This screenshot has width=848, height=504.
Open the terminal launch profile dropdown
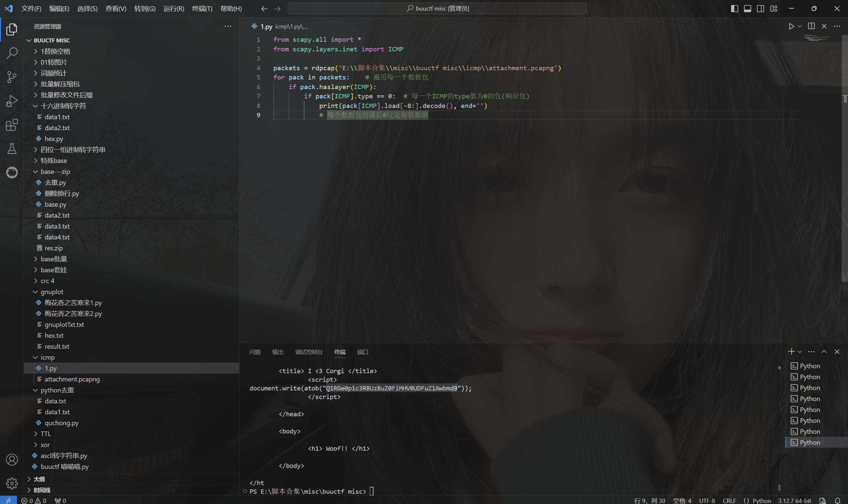click(x=800, y=352)
